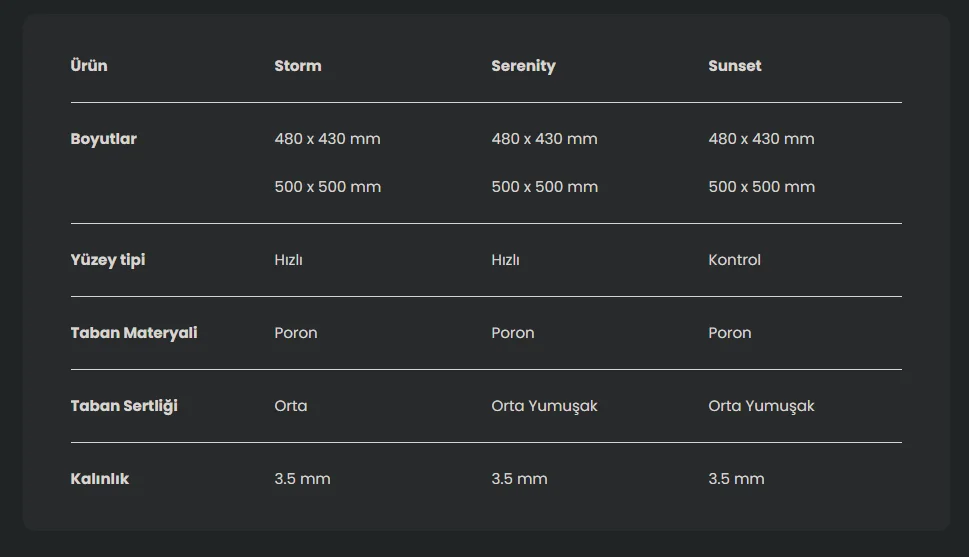Click the Storm product column header
This screenshot has width=969, height=557.
point(298,66)
